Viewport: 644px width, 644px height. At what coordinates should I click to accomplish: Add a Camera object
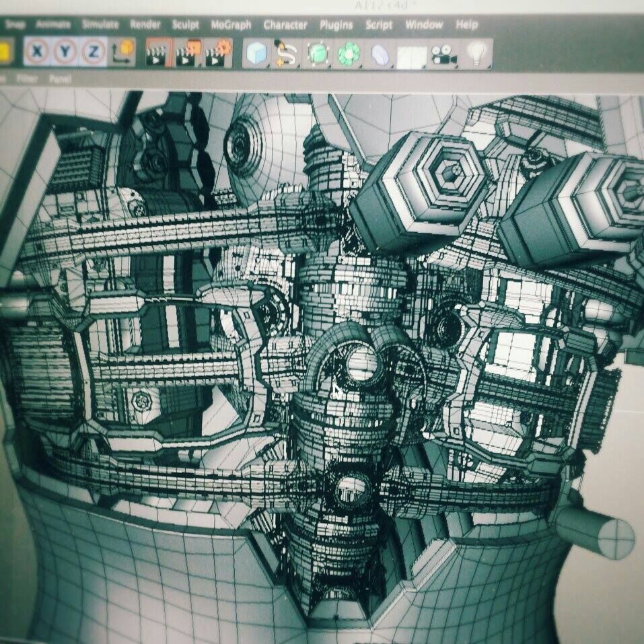click(443, 55)
